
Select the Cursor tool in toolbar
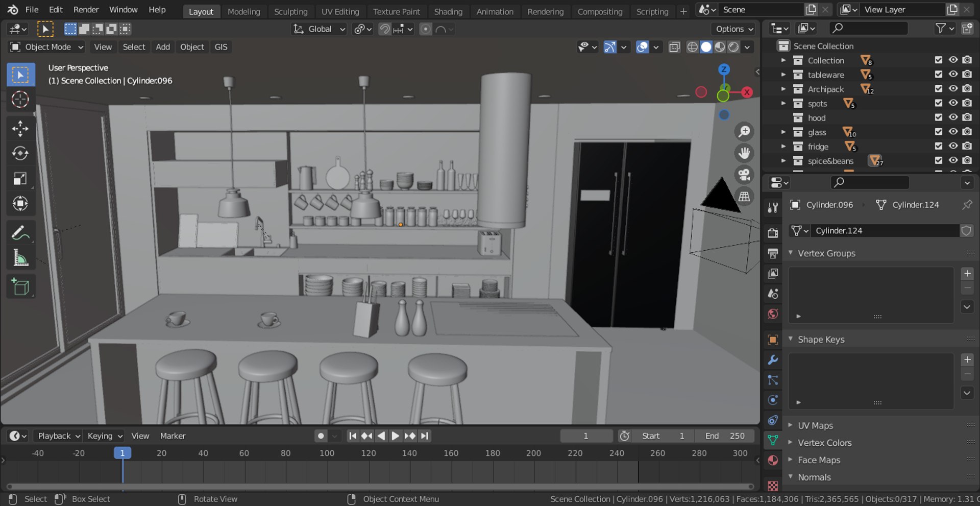(20, 100)
